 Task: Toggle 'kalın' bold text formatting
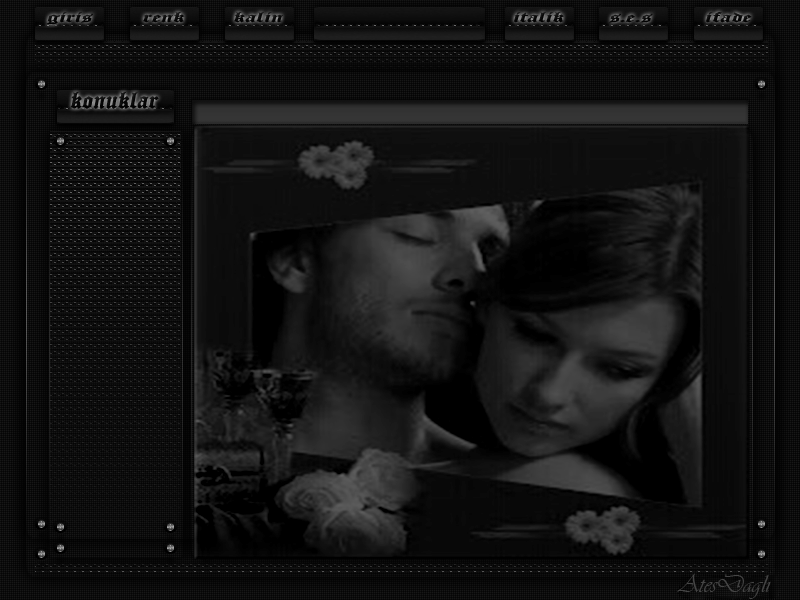coord(259,18)
